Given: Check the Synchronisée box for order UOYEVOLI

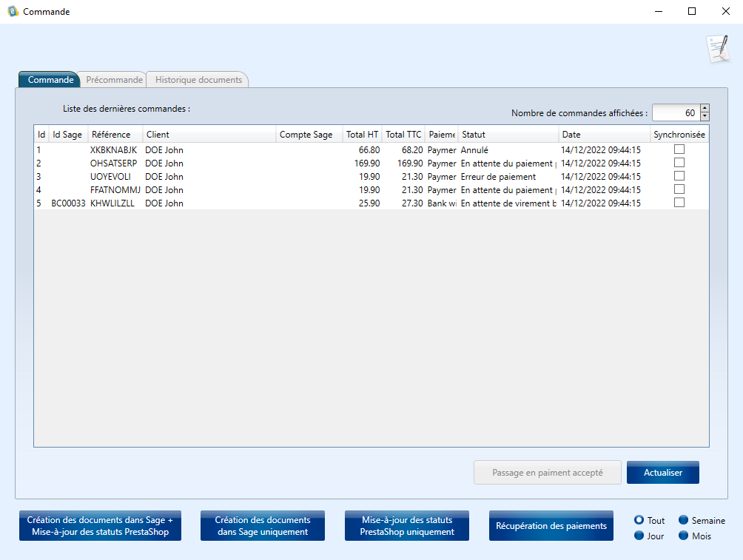Looking at the screenshot, I should [x=679, y=175].
